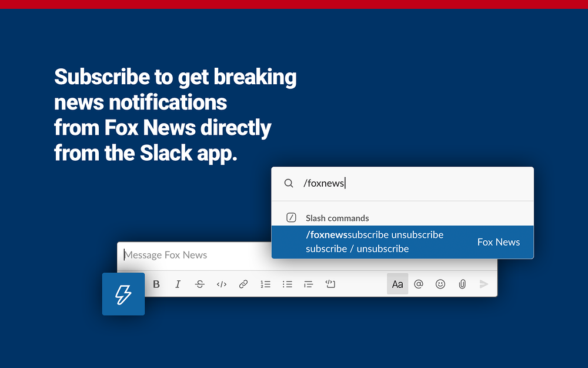This screenshot has width=588, height=368.
Task: Insert a code block
Action: pyautogui.click(x=330, y=284)
